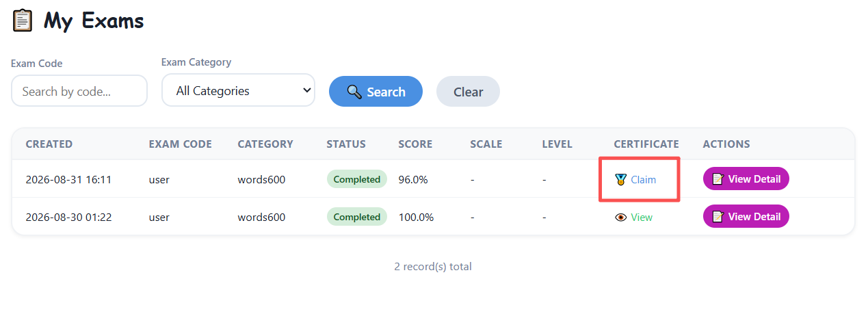Click the My Exams page heading

(94, 21)
